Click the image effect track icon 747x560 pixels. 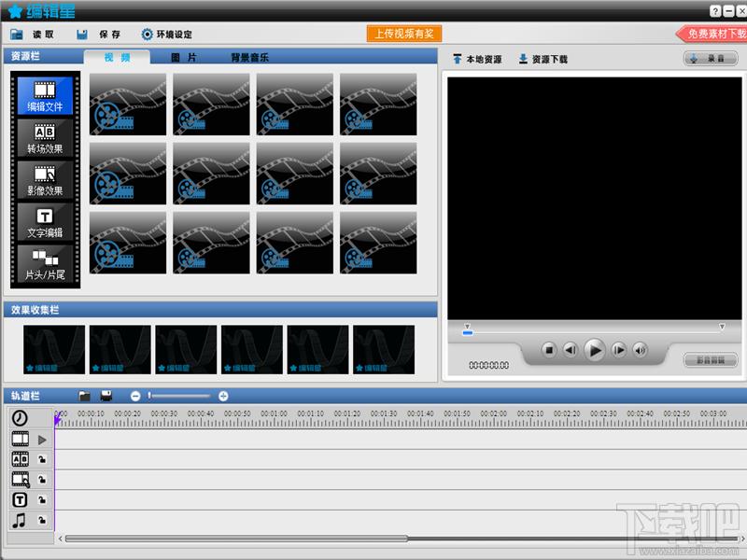[20, 480]
